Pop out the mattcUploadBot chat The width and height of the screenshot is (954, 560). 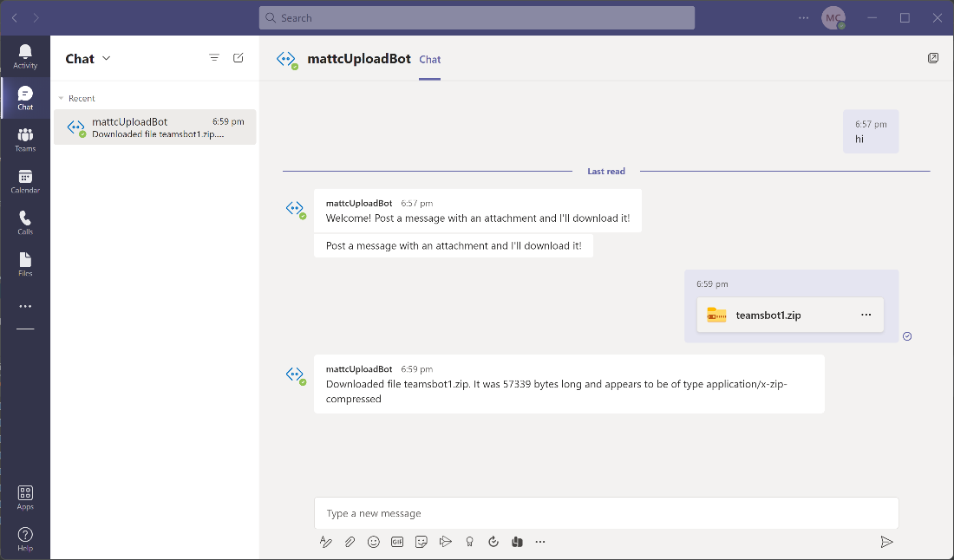click(x=932, y=58)
